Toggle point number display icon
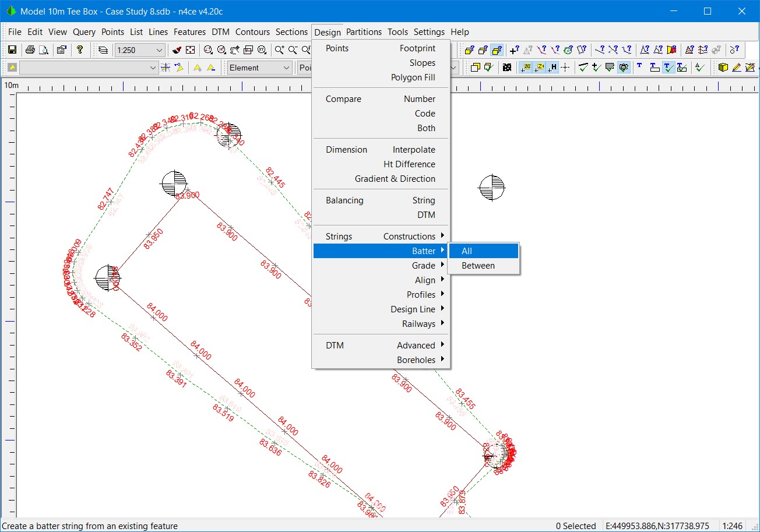 [525, 68]
